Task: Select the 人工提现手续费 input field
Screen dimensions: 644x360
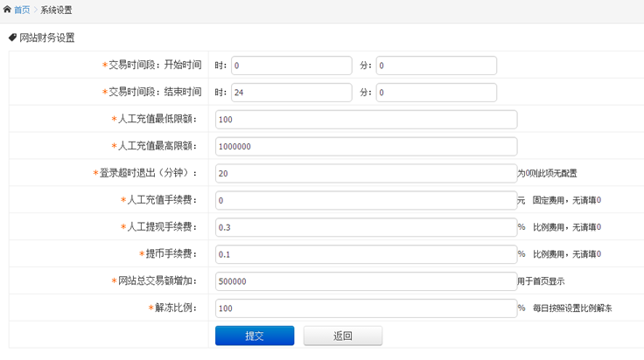Action: pos(366,227)
